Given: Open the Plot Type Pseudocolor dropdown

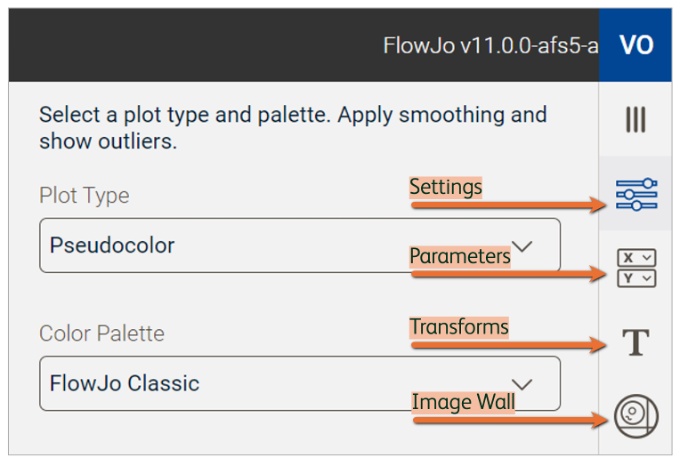Looking at the screenshot, I should coord(300,245).
